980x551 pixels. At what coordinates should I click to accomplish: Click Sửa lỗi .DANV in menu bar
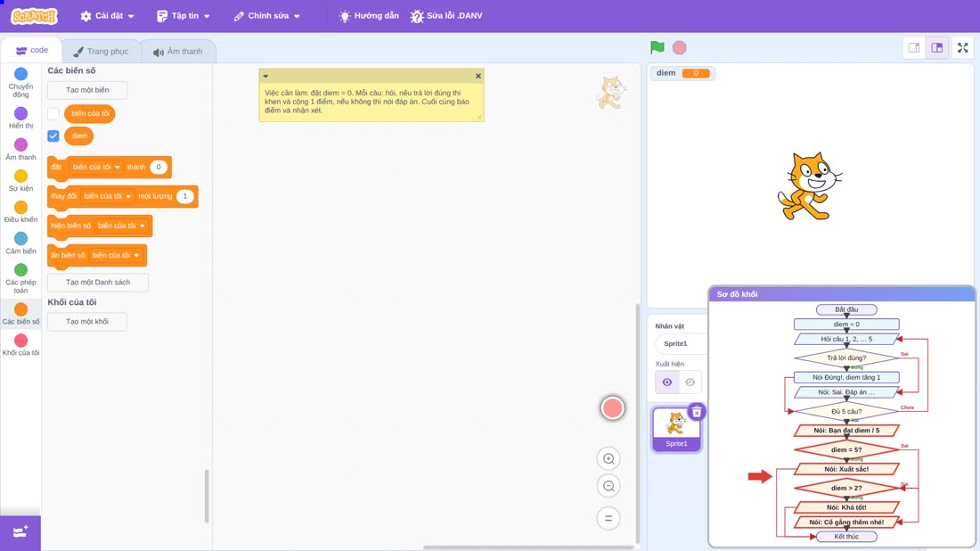point(446,16)
